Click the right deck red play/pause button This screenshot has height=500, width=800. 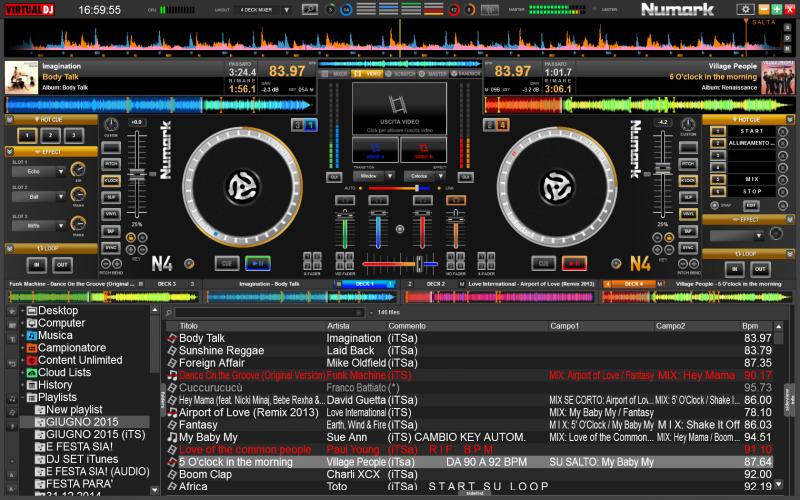coord(574,263)
